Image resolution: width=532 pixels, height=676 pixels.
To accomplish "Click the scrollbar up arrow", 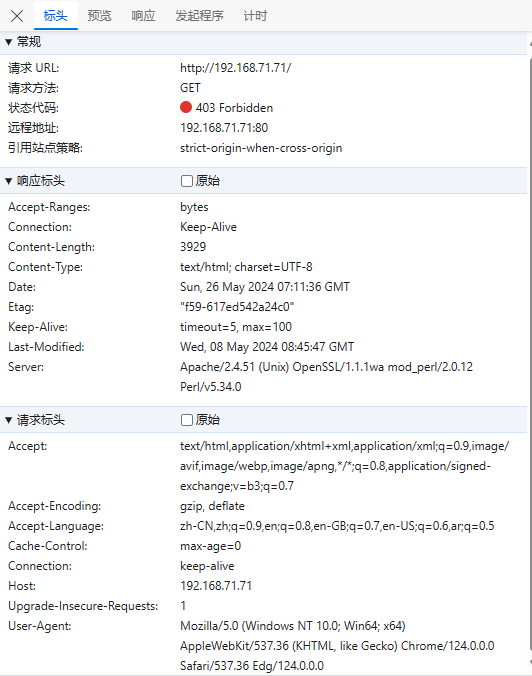I will [x=530, y=44].
